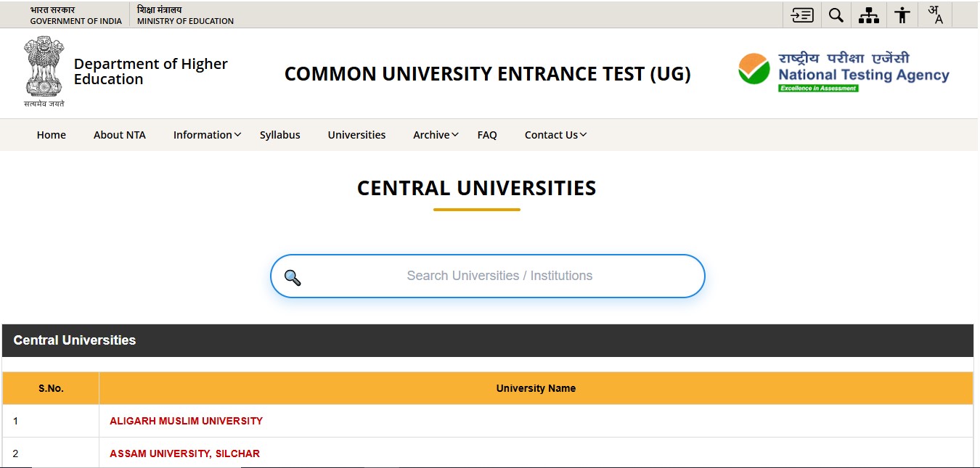This screenshot has height=468, width=980.
Task: Click the National Testing Agency logo
Action: click(x=844, y=72)
